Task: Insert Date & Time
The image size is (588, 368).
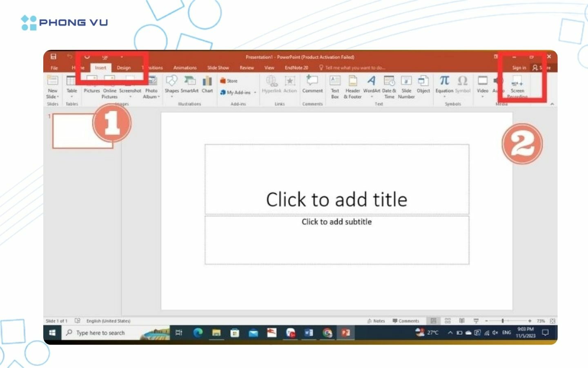Action: pos(389,87)
